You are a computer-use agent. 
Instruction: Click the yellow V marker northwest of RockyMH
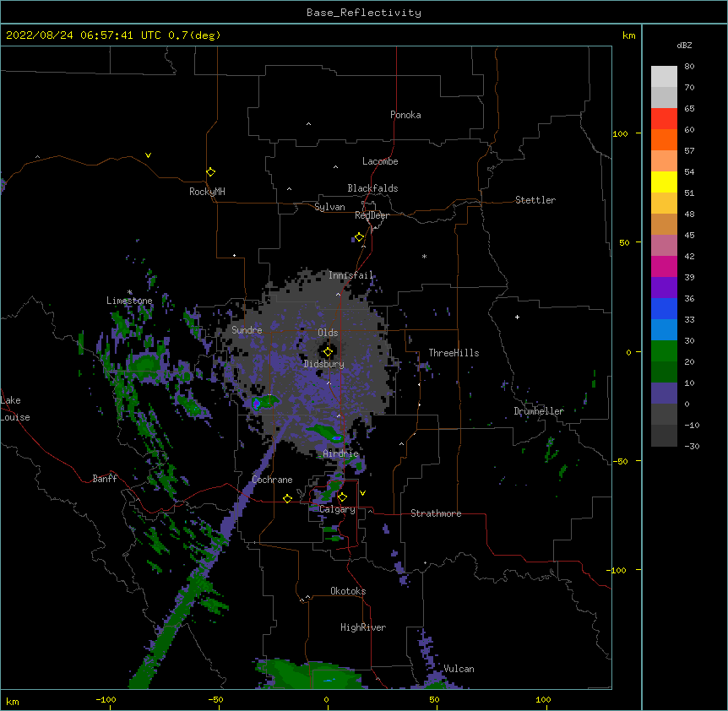tap(148, 155)
